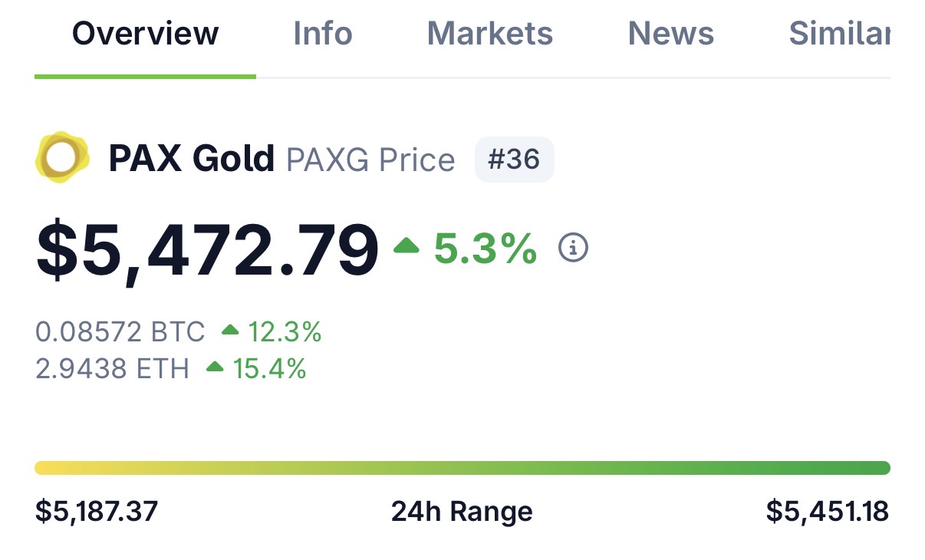Click the PAX Gold coin logo
This screenshot has width=925, height=560.
pos(62,158)
